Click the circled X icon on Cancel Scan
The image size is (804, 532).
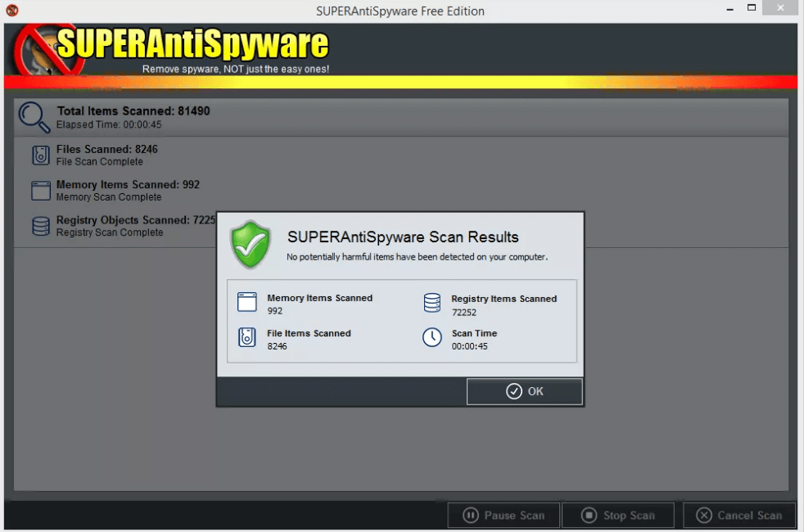click(x=704, y=515)
